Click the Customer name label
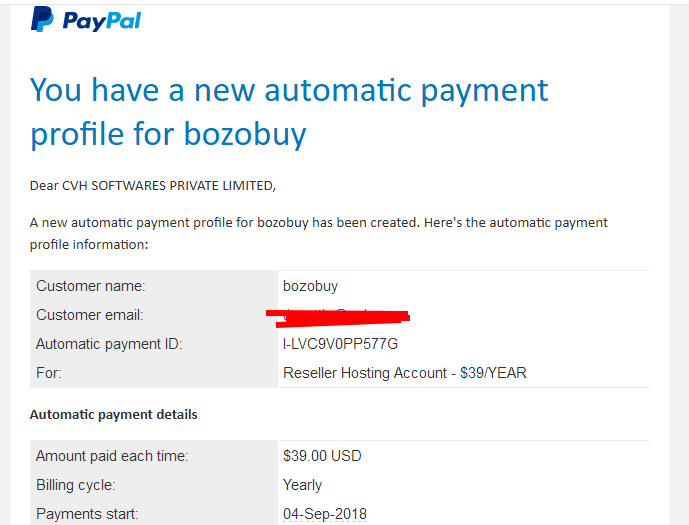This screenshot has height=525, width=689. 91,286
